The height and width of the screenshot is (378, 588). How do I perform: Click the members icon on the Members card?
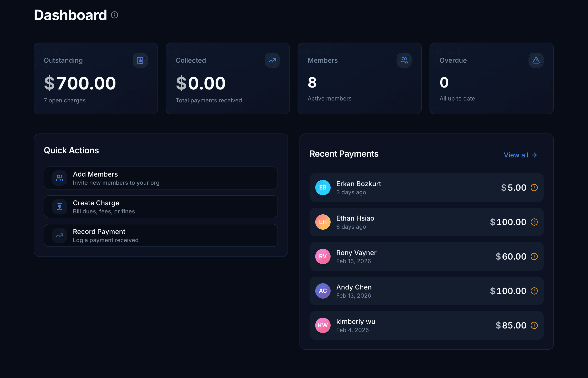point(404,60)
